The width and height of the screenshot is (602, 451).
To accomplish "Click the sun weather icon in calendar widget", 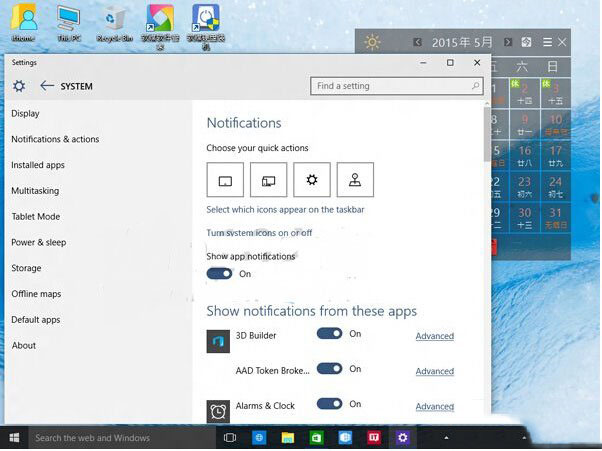I will (x=372, y=42).
